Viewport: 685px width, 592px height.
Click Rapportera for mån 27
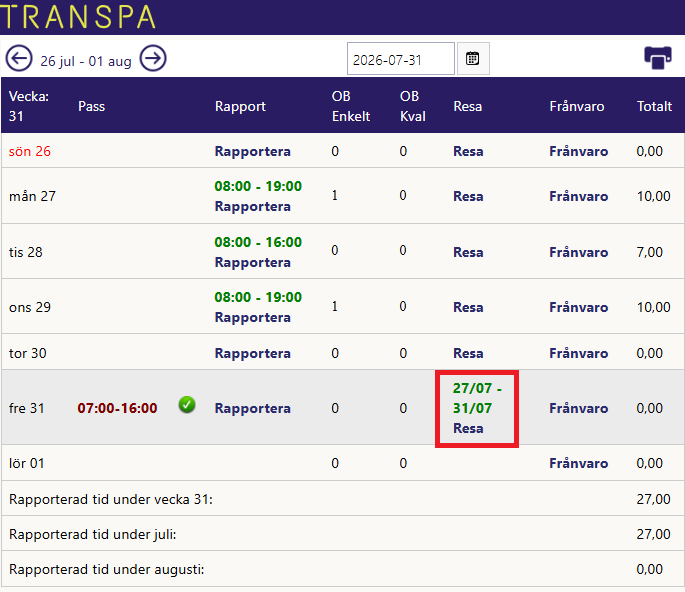click(253, 206)
